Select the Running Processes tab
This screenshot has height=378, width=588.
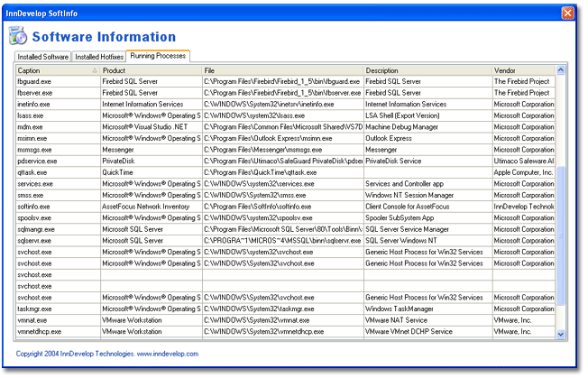[x=158, y=56]
